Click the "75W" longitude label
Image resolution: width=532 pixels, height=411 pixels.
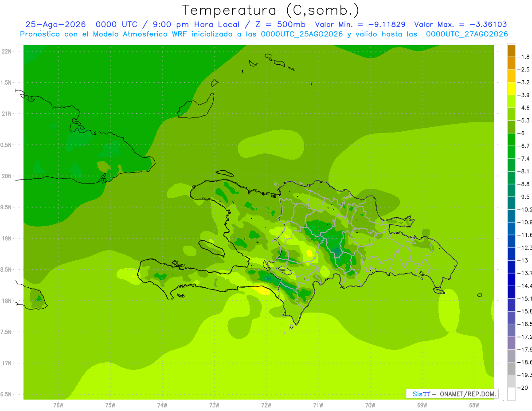coord(110,405)
